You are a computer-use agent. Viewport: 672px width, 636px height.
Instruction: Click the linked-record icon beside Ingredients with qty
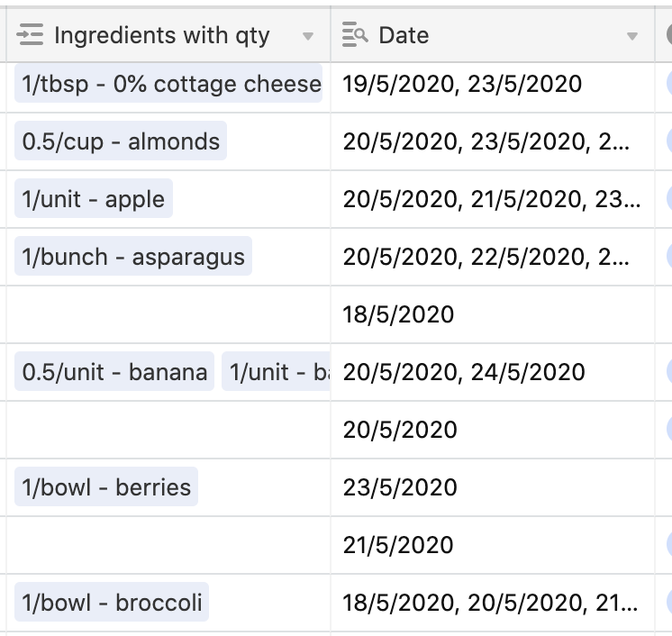pyautogui.click(x=30, y=35)
